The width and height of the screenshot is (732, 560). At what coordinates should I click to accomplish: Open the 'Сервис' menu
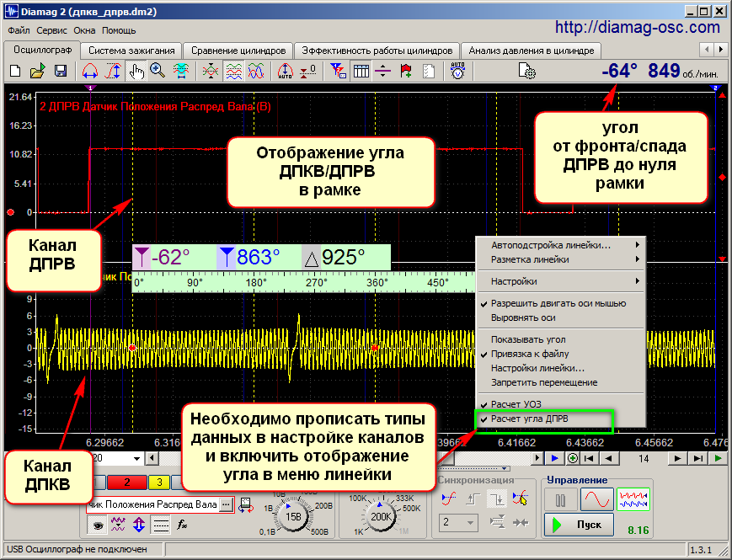pos(51,30)
